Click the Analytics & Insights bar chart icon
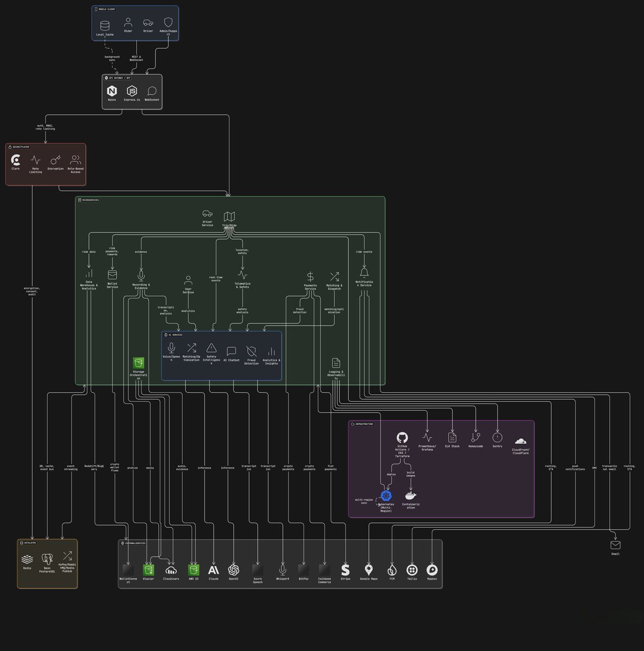Viewport: 644px width, 651px height. (271, 351)
